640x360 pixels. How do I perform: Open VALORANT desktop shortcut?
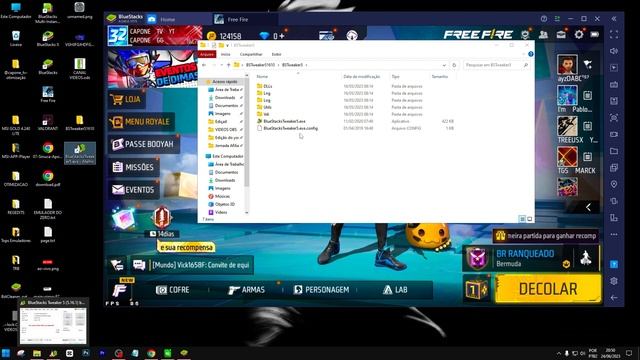pyautogui.click(x=48, y=122)
